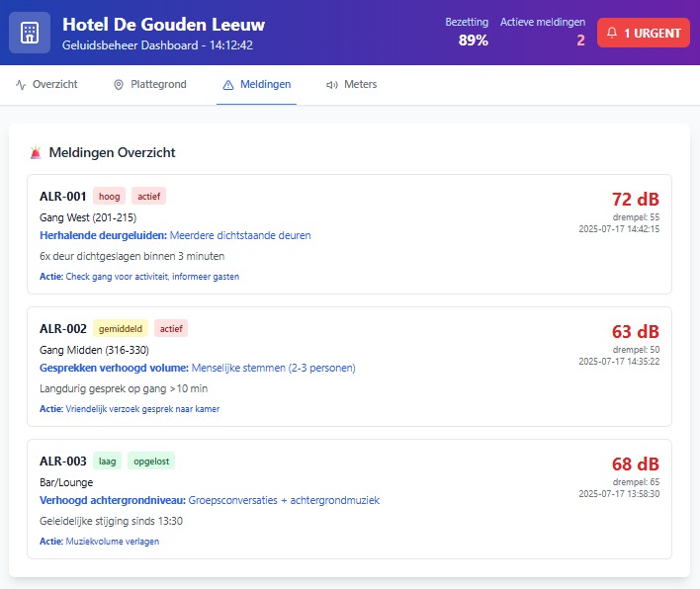Click the 63 dB reading on ALR-002
The height and width of the screenshot is (589, 700).
(x=635, y=331)
